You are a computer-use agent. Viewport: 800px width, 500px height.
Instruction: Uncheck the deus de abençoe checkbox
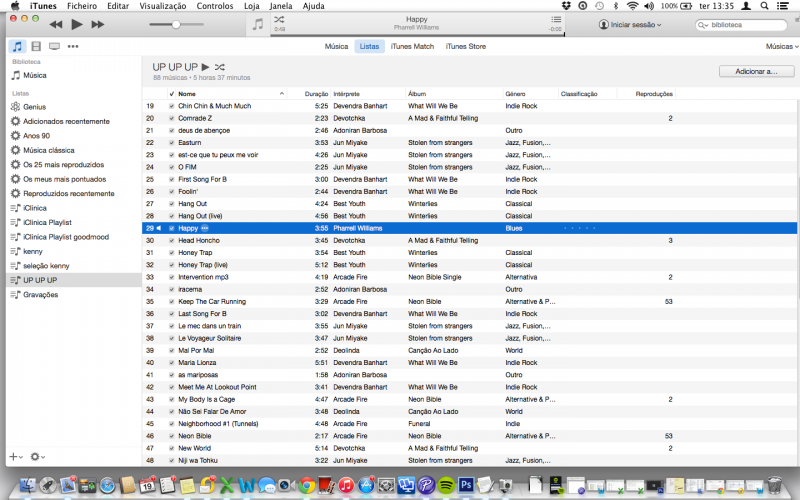[x=171, y=131]
